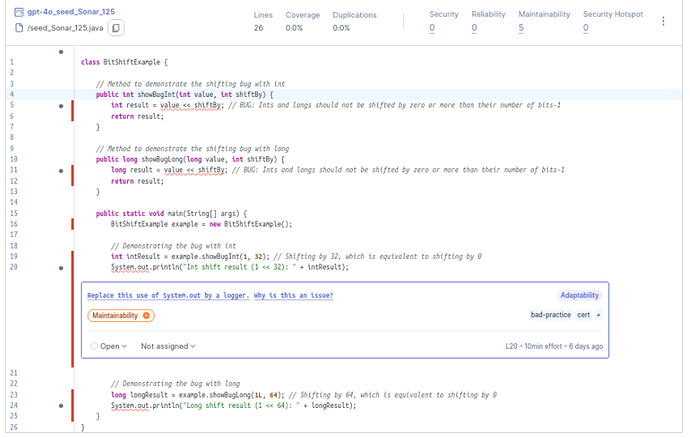Click the bad-practice tag
Viewport: 690px width, 438px height.
[550, 316]
